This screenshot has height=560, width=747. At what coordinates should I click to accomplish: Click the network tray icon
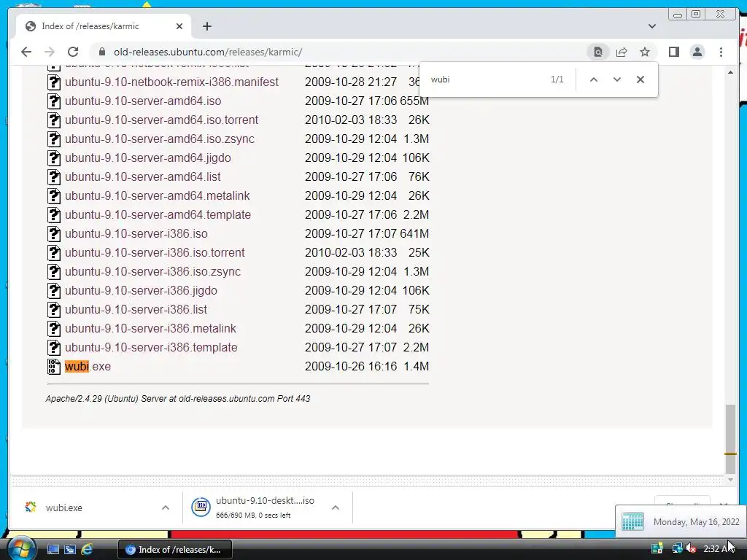(677, 548)
